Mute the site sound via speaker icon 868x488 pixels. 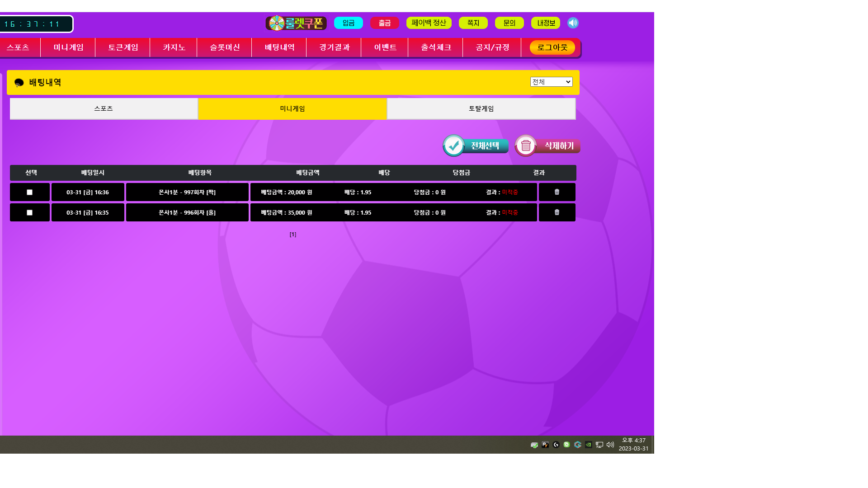[573, 23]
